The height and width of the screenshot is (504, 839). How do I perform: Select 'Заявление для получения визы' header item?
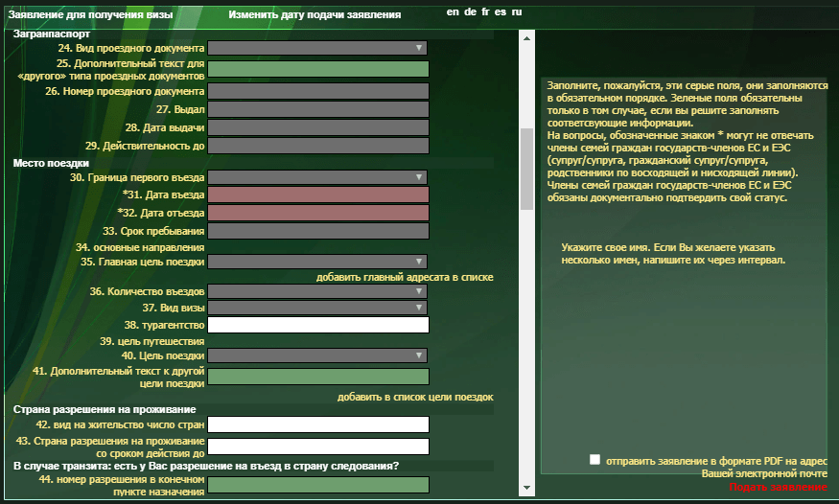click(90, 15)
